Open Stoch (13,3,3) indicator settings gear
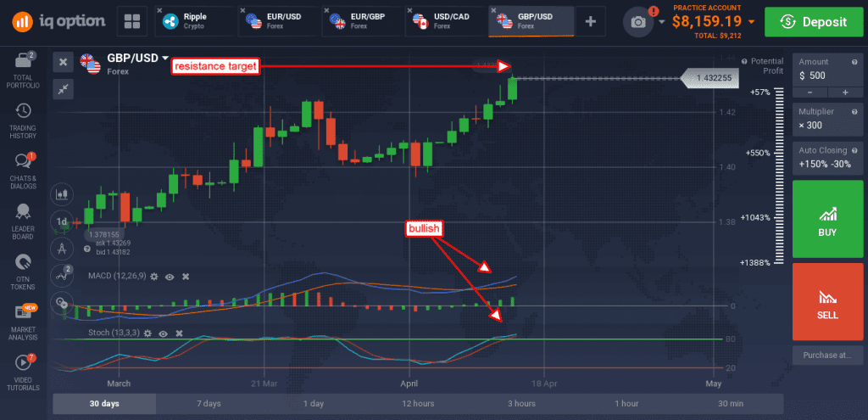Screen dimensions: 868x420 147,333
